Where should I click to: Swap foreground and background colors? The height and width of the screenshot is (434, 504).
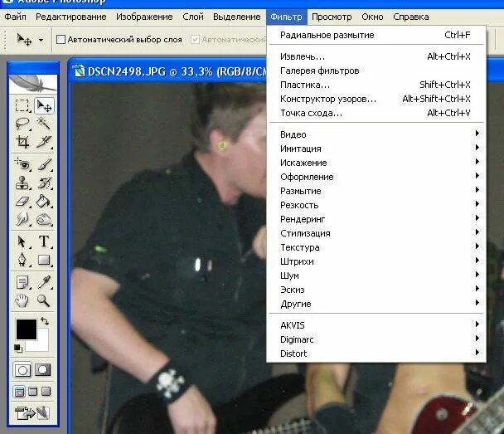[45, 321]
